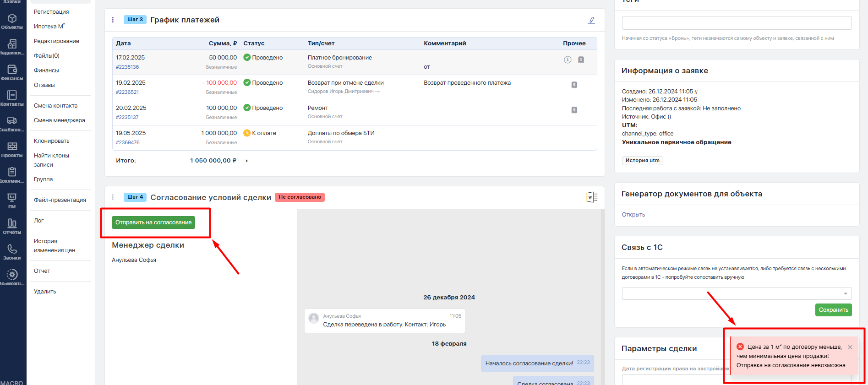The width and height of the screenshot is (868, 385).
Task: Click payment number #2369476 link
Action: (128, 142)
